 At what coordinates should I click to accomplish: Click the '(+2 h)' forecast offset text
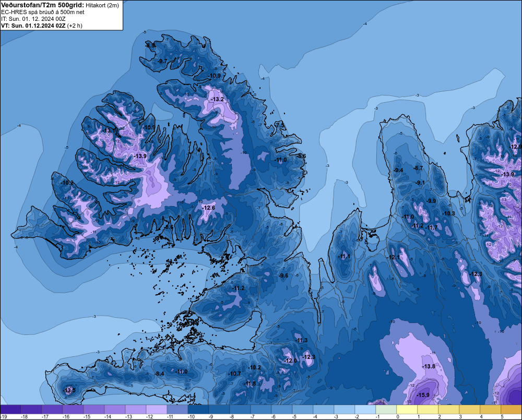(x=75, y=26)
